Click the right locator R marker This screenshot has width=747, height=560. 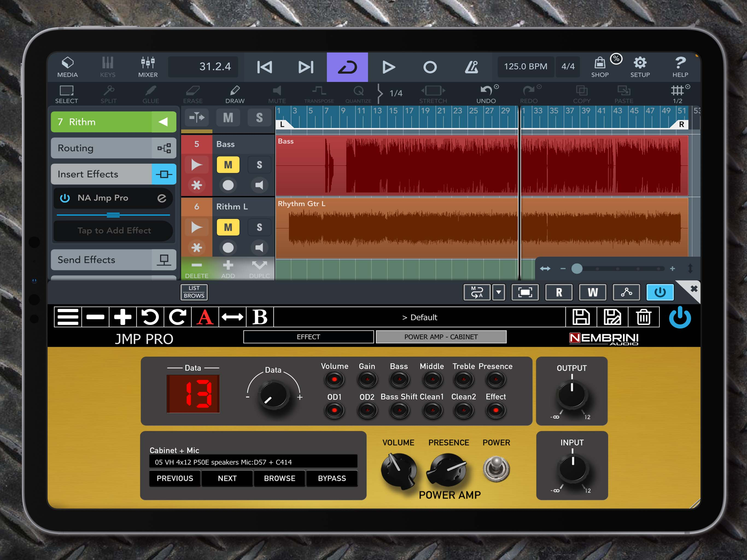(681, 124)
